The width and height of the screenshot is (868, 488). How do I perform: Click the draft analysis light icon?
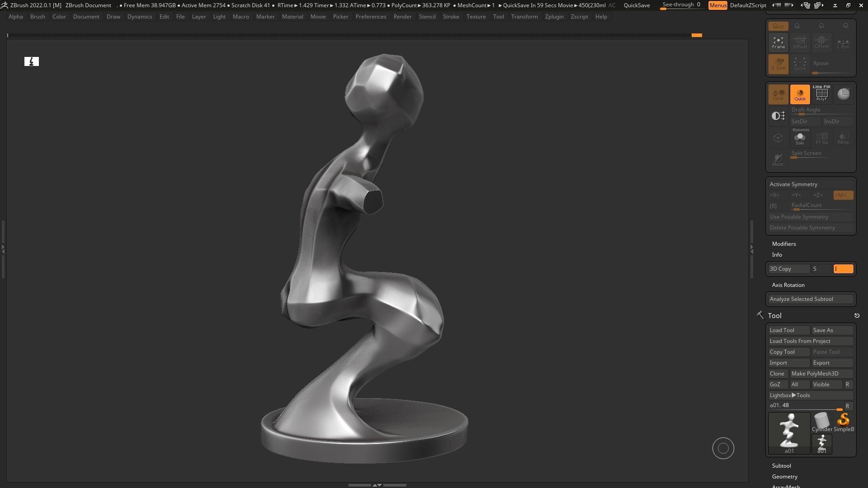778,116
